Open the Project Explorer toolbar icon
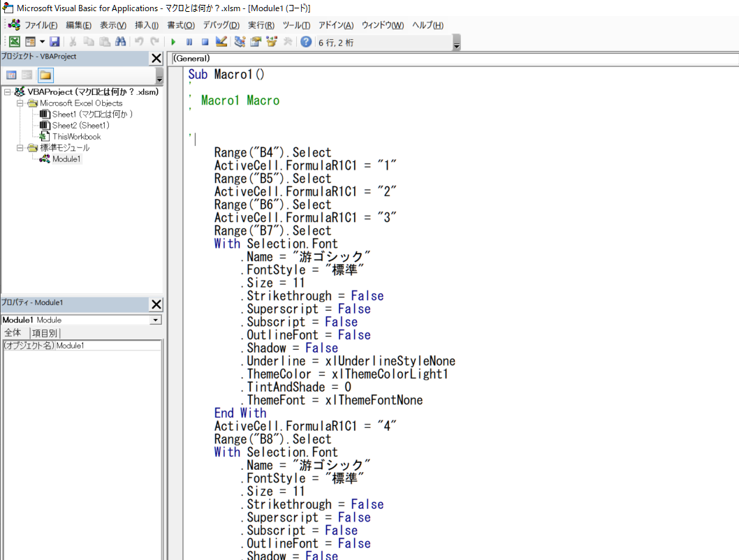This screenshot has height=560, width=739. point(240,42)
